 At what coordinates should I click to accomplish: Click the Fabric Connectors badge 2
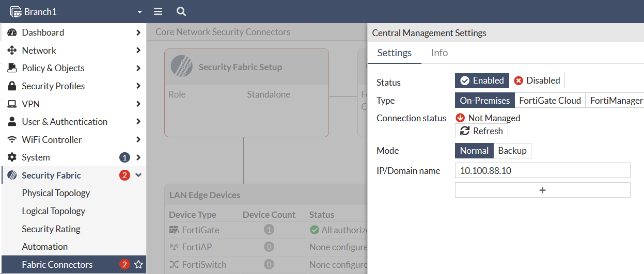124,265
